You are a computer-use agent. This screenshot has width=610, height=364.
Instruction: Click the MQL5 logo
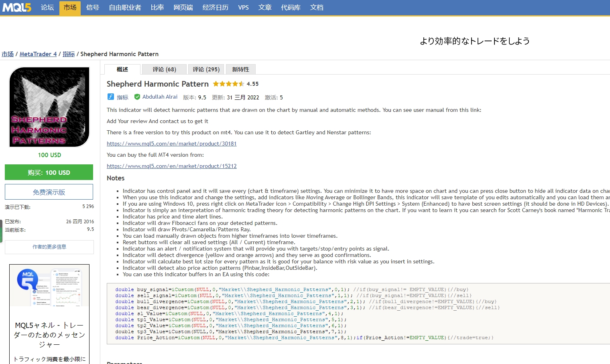click(x=17, y=7)
